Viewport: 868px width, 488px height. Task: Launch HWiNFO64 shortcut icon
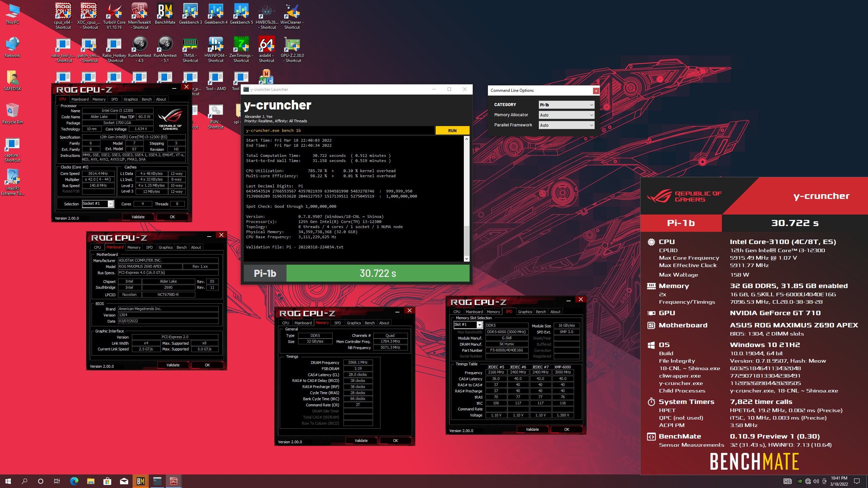pyautogui.click(x=216, y=49)
